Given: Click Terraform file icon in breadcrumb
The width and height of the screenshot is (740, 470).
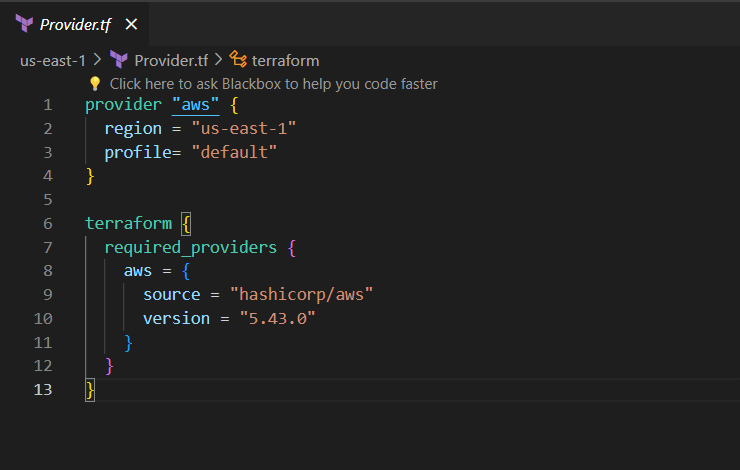Looking at the screenshot, I should pyautogui.click(x=119, y=60).
